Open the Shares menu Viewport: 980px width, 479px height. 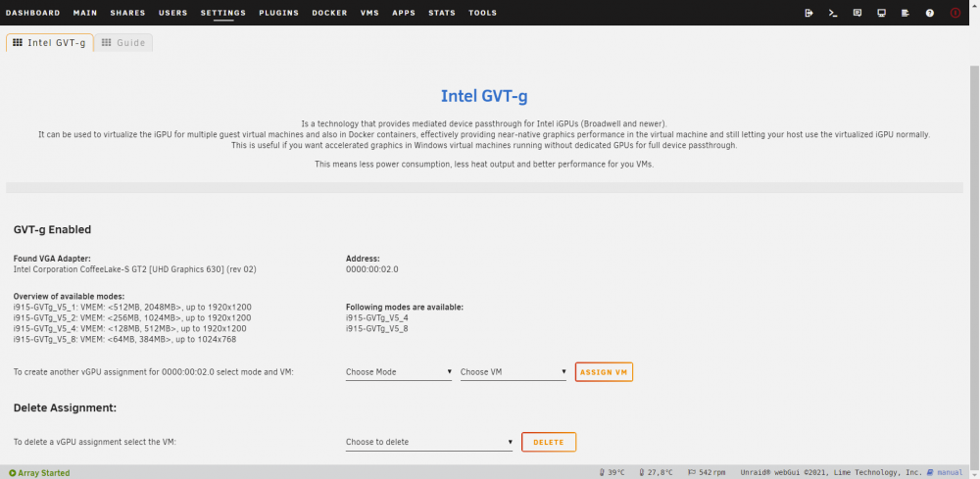point(127,13)
